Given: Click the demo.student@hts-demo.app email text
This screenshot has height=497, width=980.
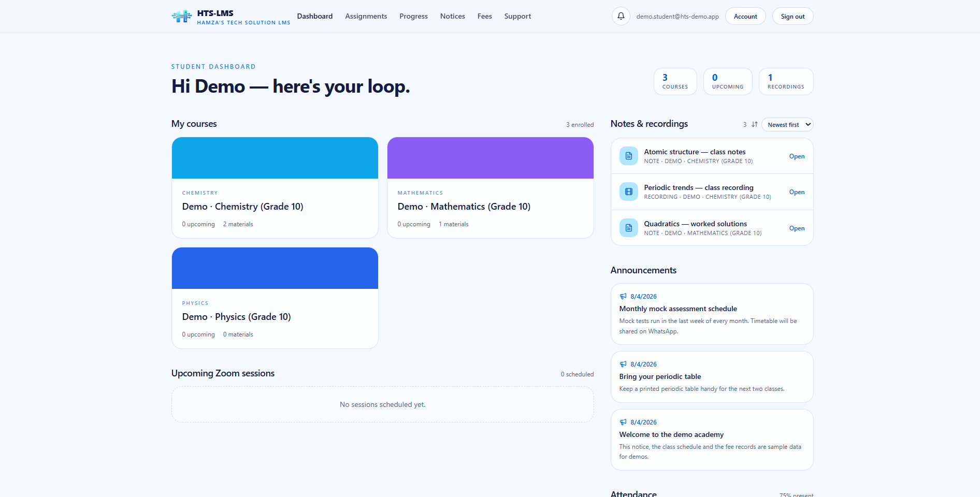Looking at the screenshot, I should pos(678,17).
